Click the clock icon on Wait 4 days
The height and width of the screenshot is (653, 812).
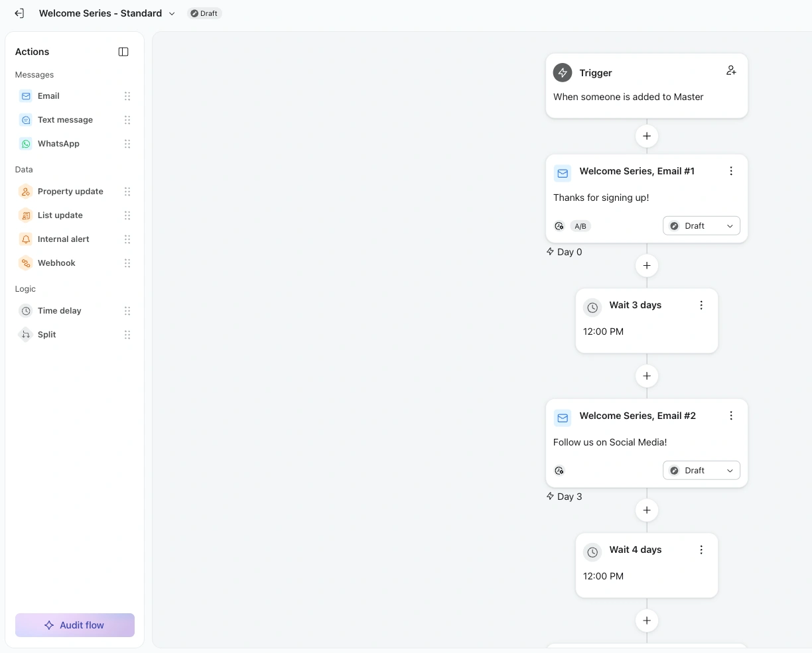(x=592, y=552)
